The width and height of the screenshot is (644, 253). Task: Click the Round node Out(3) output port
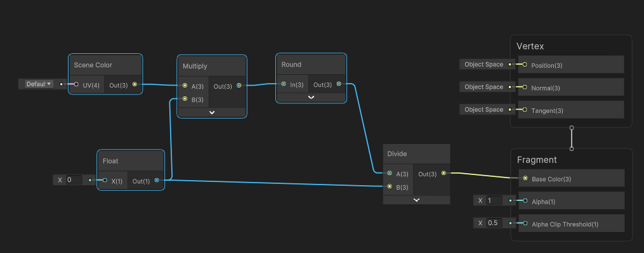pos(339,84)
